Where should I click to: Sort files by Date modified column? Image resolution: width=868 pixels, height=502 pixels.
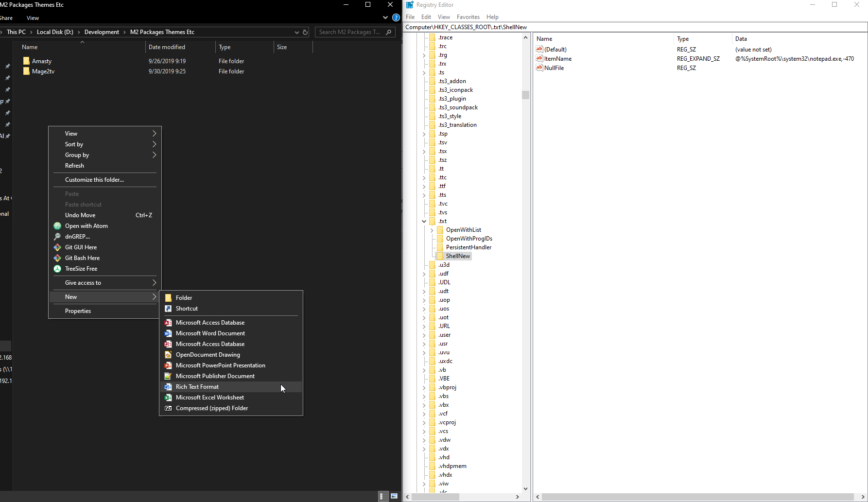(180, 47)
